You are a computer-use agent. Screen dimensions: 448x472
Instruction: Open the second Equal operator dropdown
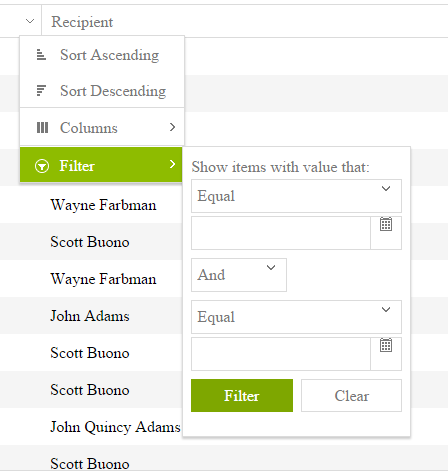pyautogui.click(x=296, y=317)
